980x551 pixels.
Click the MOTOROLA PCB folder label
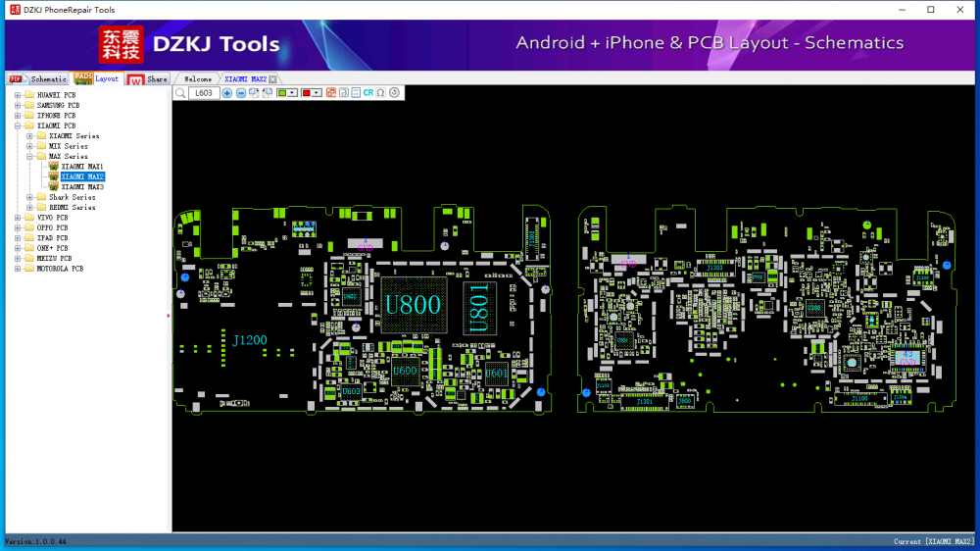[60, 269]
